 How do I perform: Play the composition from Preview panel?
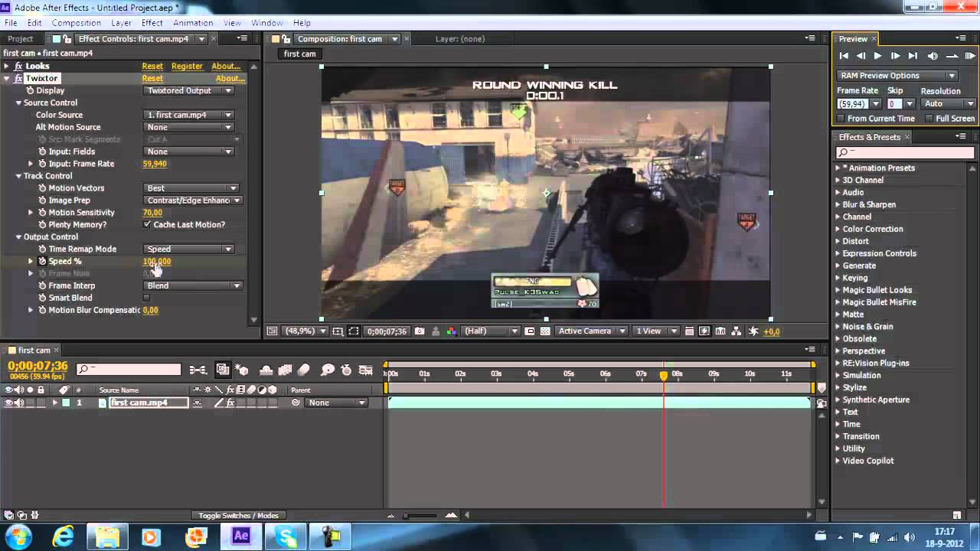coord(877,56)
